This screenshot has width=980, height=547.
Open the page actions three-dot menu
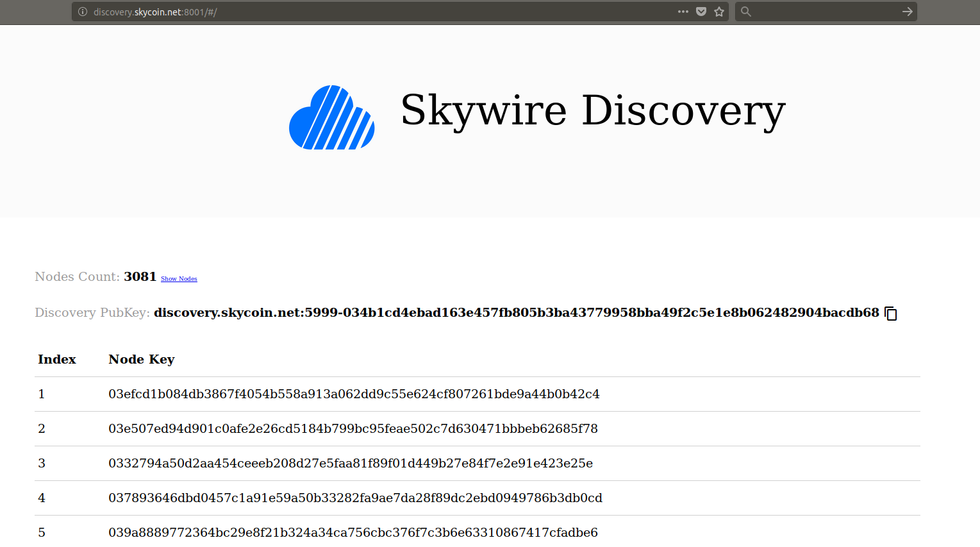pos(683,12)
